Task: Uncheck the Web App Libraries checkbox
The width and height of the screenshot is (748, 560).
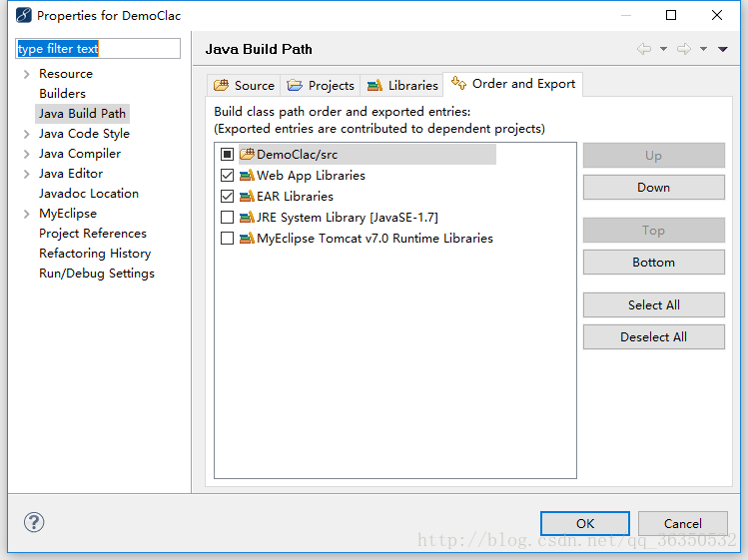Action: (227, 175)
